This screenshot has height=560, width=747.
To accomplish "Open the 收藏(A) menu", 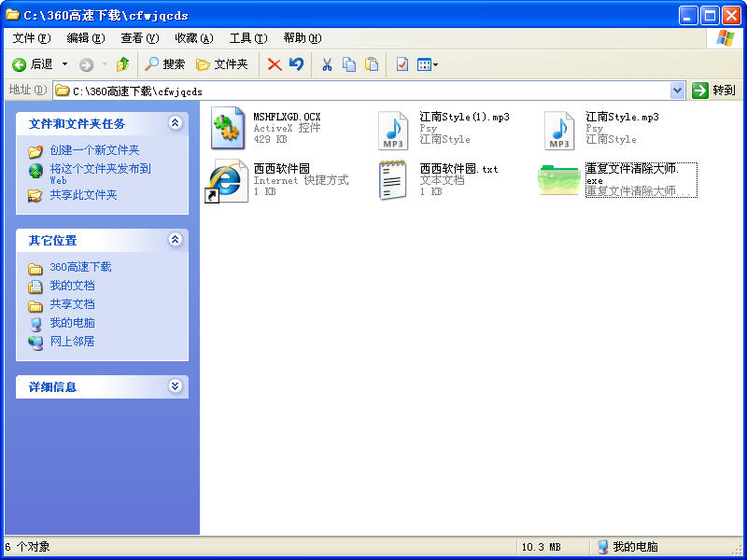I will (x=194, y=38).
